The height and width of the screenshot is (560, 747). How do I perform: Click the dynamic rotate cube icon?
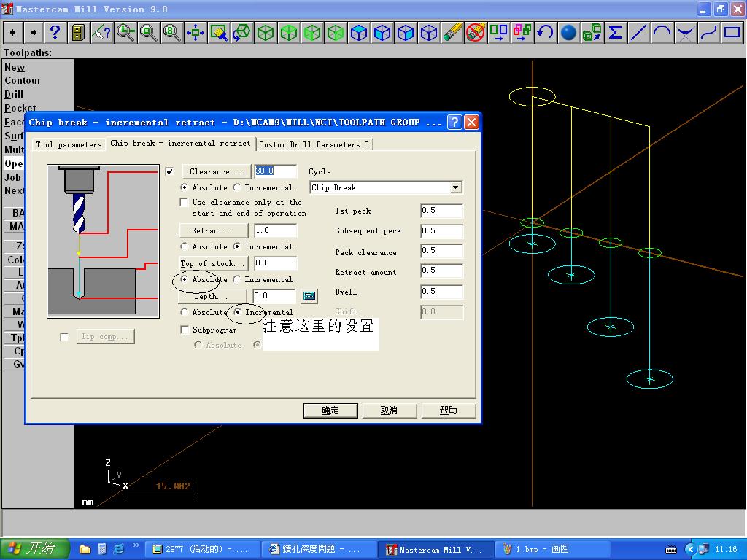pyautogui.click(x=242, y=32)
